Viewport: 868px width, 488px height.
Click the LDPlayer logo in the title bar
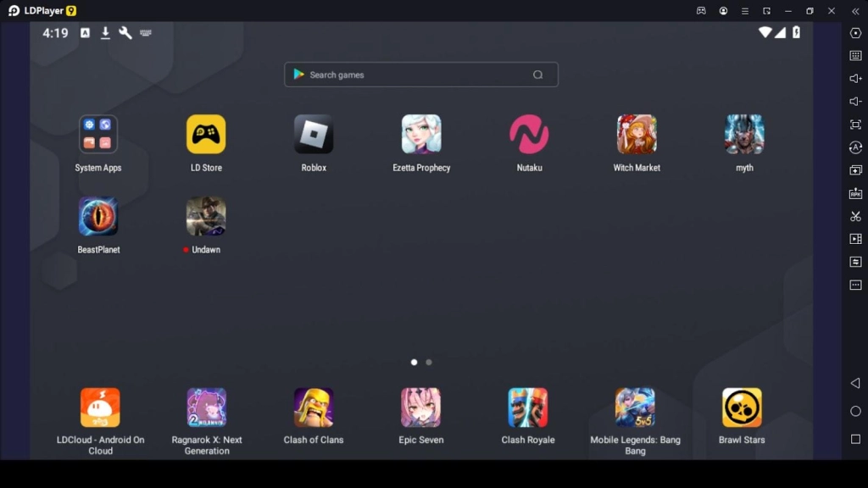(x=42, y=10)
